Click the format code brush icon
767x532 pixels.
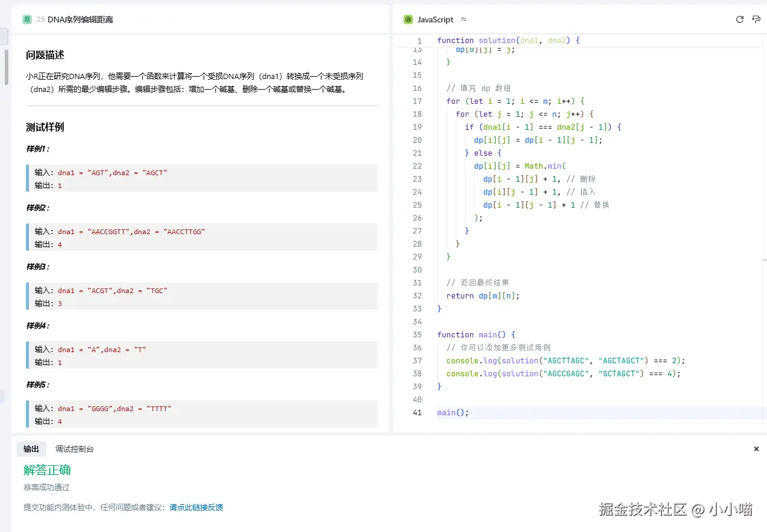click(756, 19)
